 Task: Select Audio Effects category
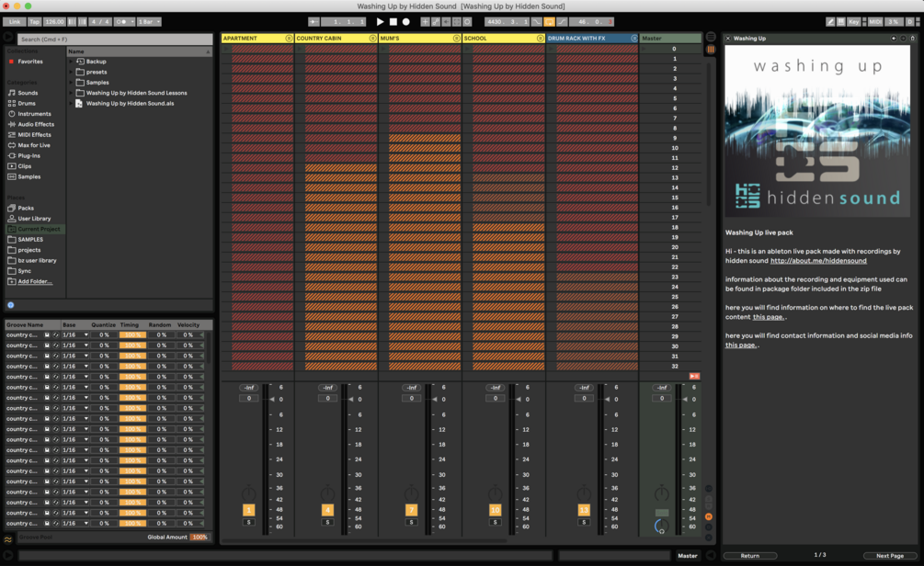pyautogui.click(x=35, y=124)
